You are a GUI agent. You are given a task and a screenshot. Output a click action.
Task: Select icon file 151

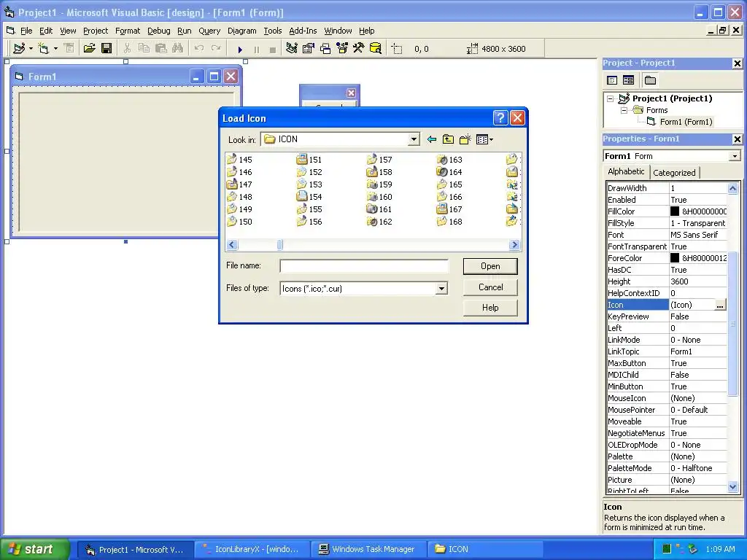[x=309, y=160]
